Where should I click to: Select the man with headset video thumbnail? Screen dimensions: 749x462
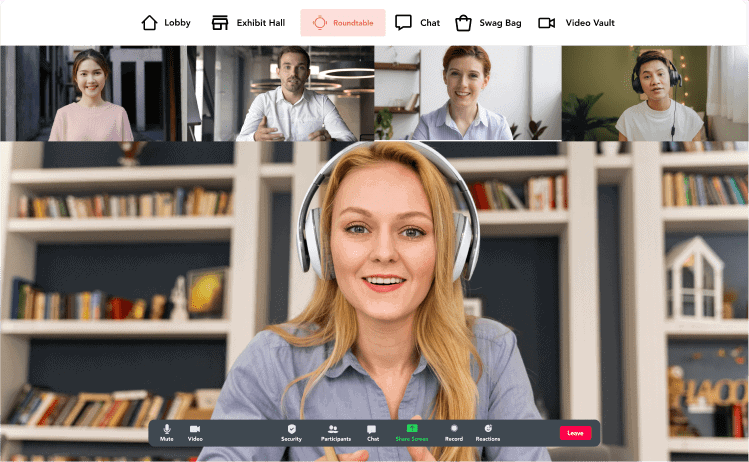pos(655,93)
